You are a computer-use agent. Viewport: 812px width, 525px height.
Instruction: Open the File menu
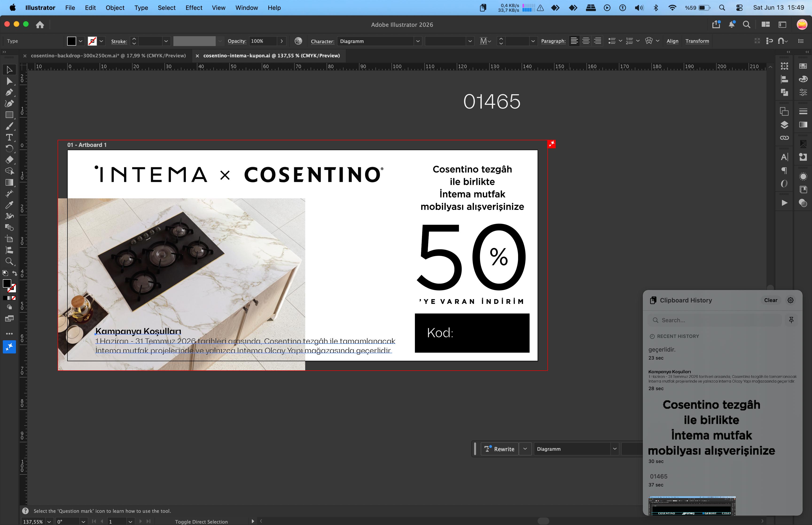click(x=70, y=8)
